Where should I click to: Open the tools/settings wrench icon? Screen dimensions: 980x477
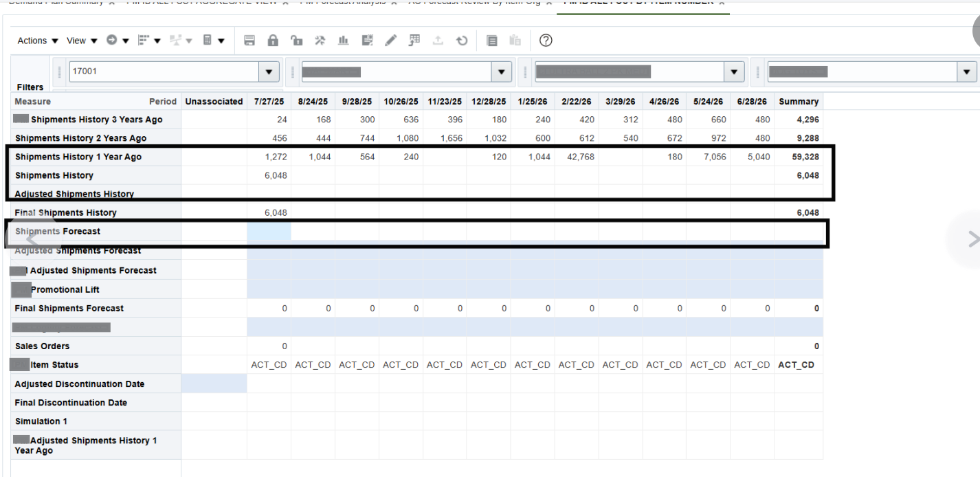coord(320,40)
